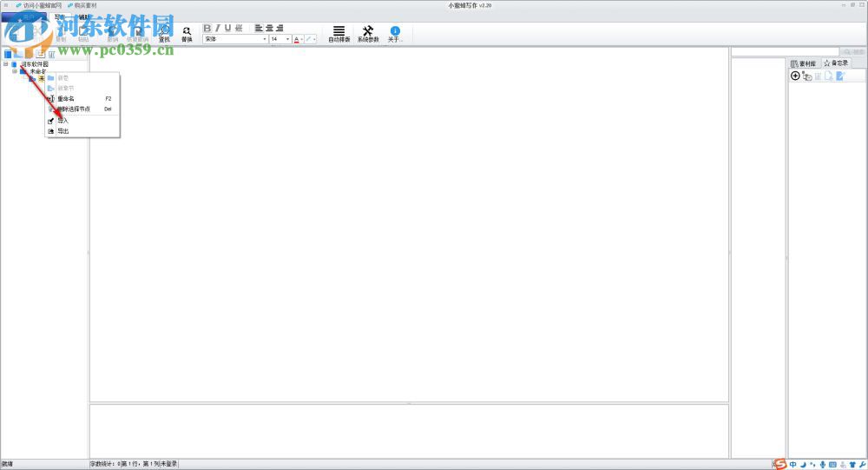Switch to the 备忘录 tab

[836, 63]
